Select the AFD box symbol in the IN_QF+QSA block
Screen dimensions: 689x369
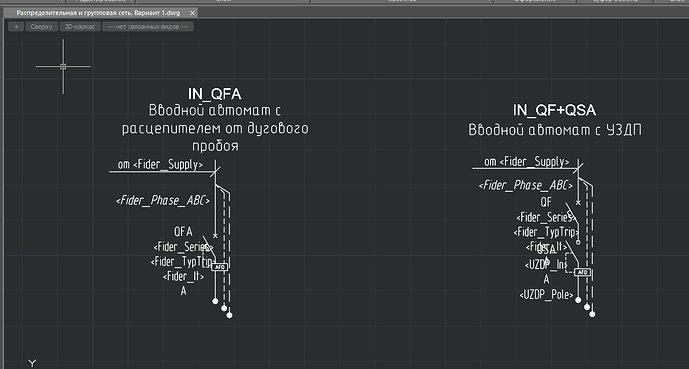582,272
